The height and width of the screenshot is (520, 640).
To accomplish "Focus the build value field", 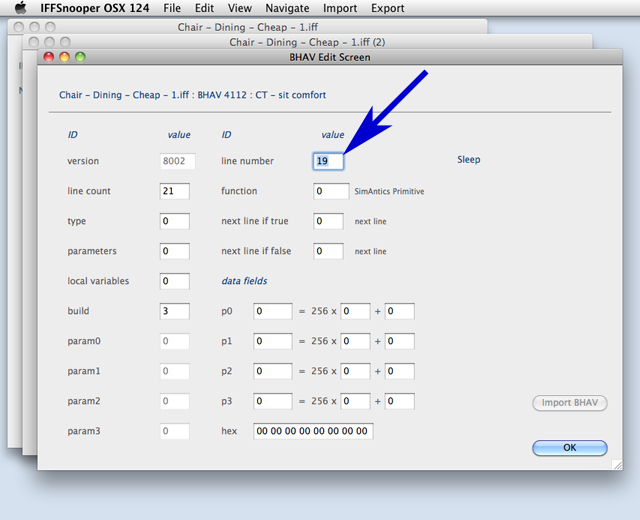I will [174, 311].
